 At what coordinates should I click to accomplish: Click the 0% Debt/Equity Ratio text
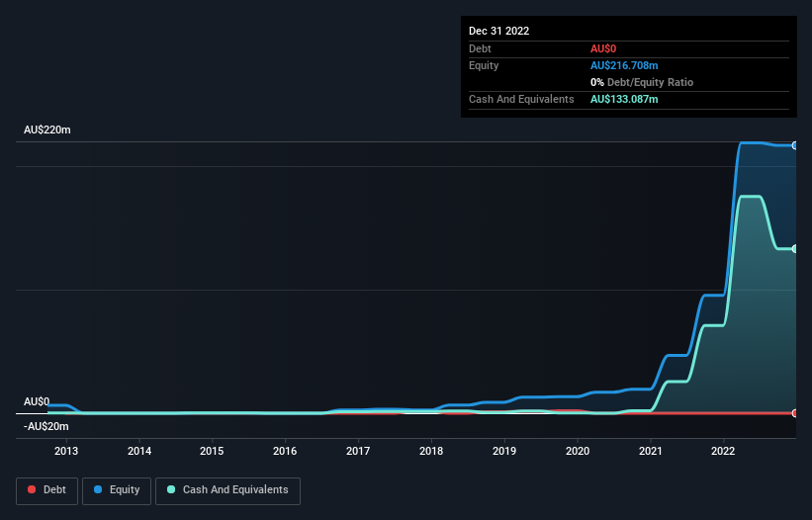[642, 82]
